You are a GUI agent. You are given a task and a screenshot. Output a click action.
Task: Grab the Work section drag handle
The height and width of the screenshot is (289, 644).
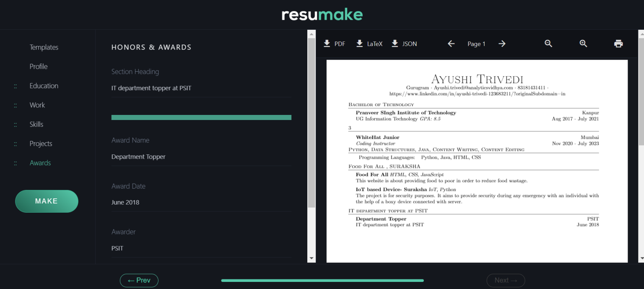click(16, 105)
